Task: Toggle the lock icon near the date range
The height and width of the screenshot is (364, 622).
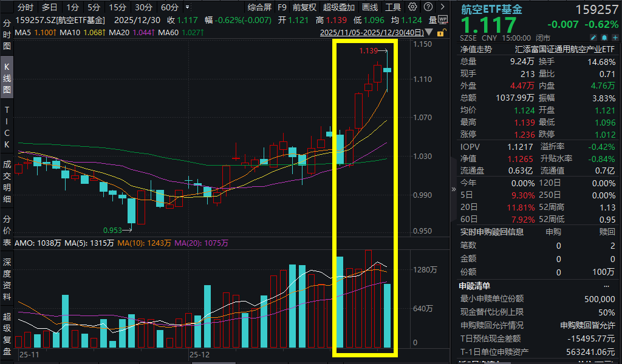Action: point(442,32)
